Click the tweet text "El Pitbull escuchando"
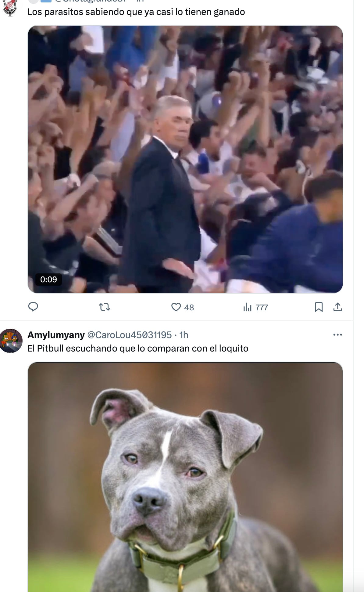This screenshot has height=592, width=364. [138, 348]
